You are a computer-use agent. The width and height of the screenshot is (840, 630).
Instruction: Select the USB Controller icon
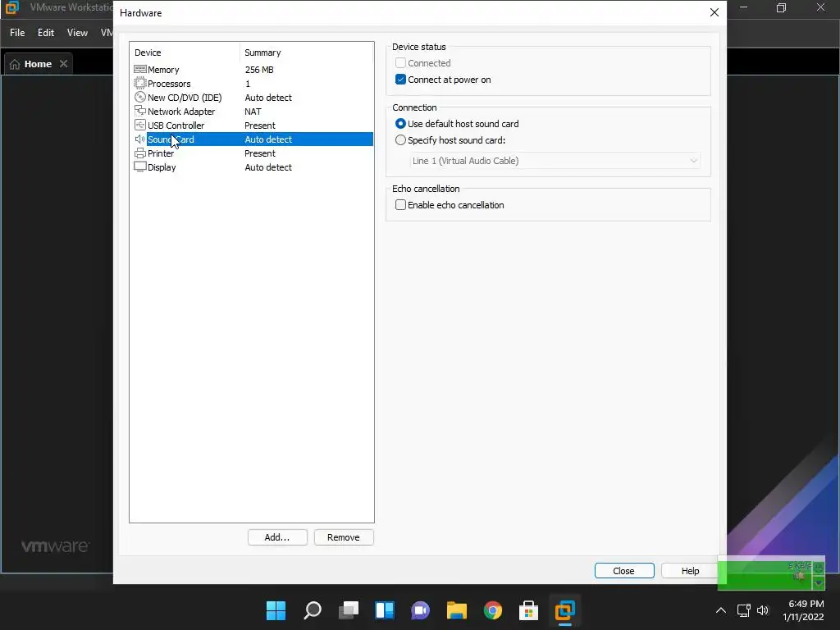pos(139,125)
